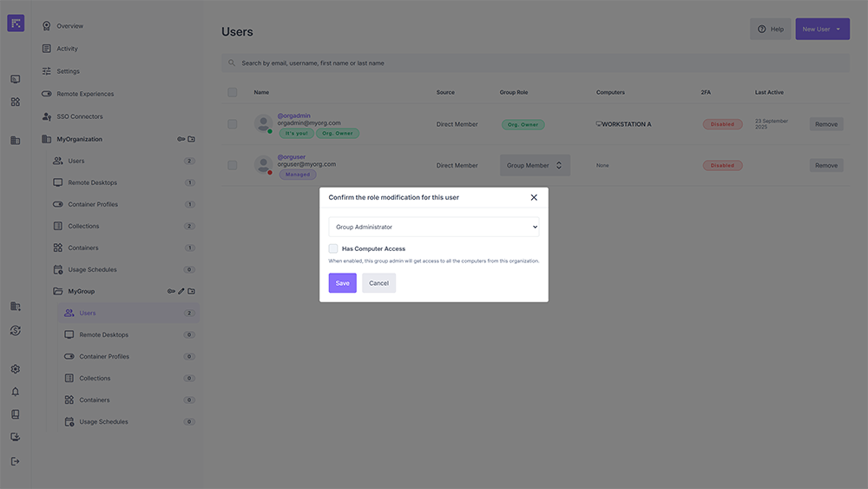This screenshot has width=868, height=489.
Task: Click the notifications bell icon
Action: pos(15,392)
